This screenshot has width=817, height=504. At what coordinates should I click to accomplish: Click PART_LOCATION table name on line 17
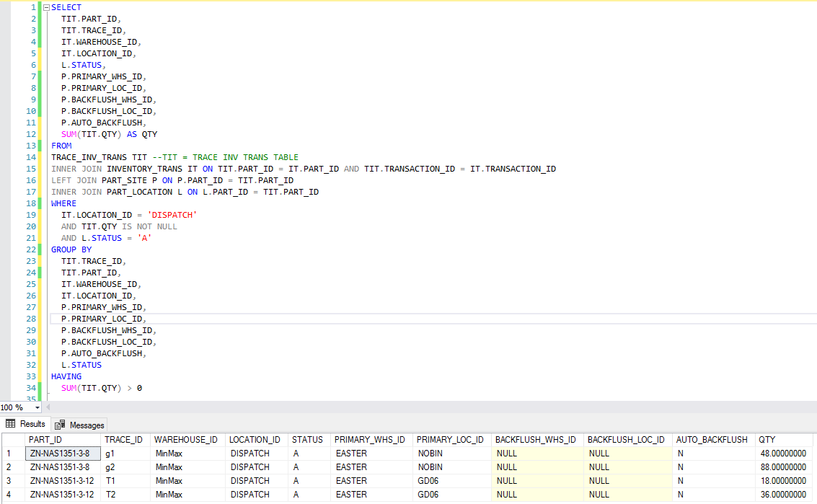click(x=140, y=192)
